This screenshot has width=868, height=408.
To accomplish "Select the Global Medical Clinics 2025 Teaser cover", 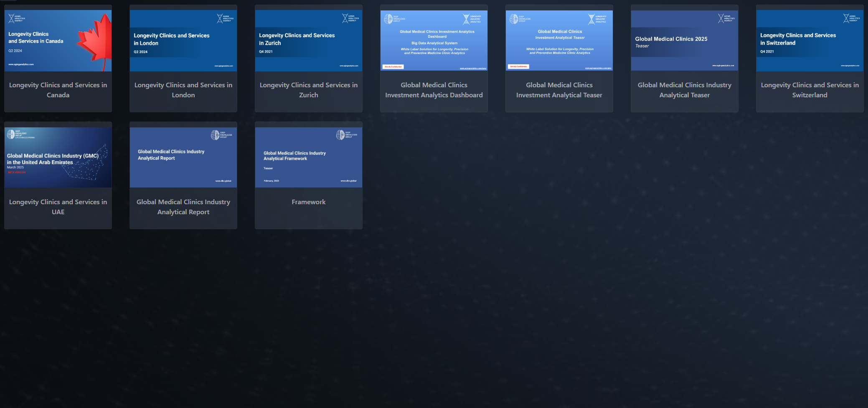I will 684,41.
